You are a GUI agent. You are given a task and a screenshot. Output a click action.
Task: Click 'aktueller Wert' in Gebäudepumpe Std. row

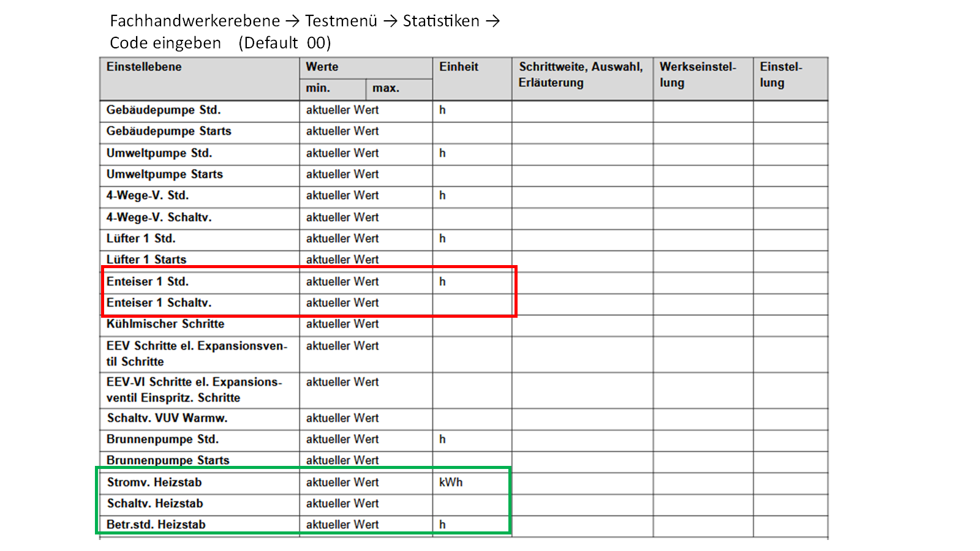342,110
